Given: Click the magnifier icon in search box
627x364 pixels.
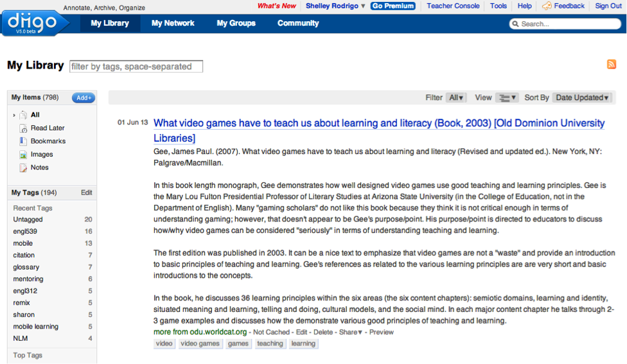Looking at the screenshot, I should pos(516,24).
